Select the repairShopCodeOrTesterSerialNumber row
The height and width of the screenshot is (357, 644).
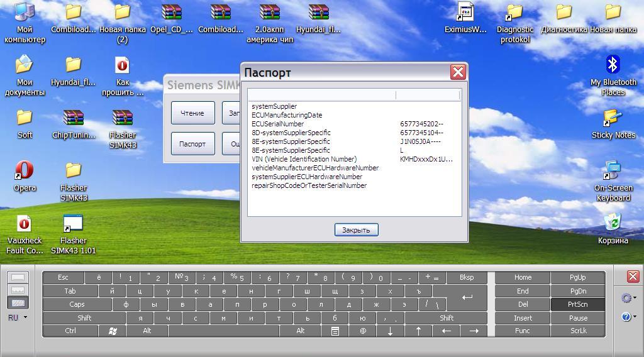tap(353, 185)
